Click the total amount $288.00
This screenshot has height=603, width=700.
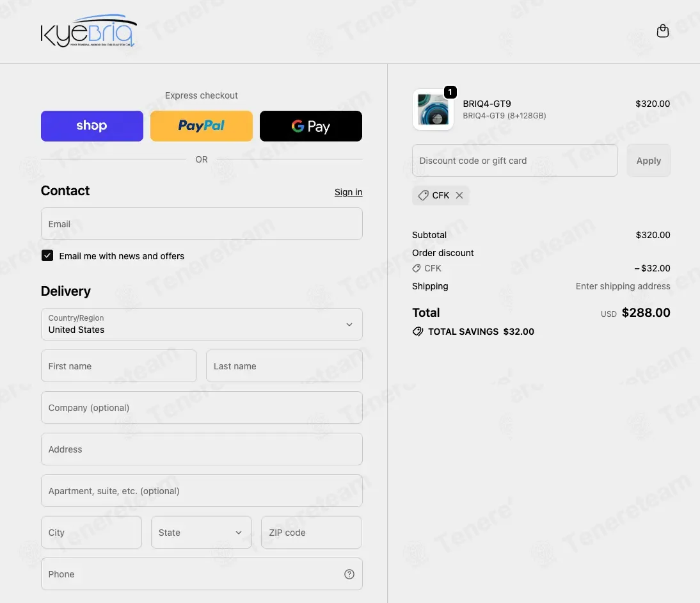(x=646, y=312)
